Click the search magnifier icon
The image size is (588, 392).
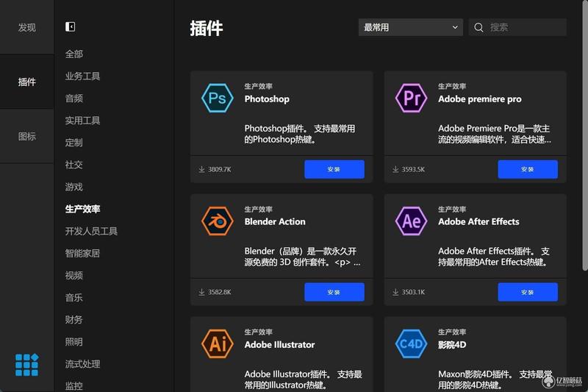tap(478, 27)
